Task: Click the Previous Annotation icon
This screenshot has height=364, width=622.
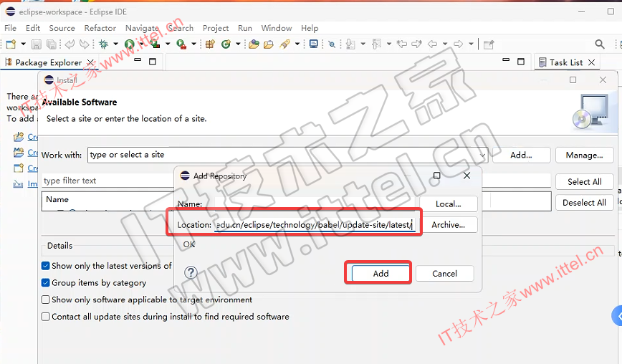Action: [376, 44]
